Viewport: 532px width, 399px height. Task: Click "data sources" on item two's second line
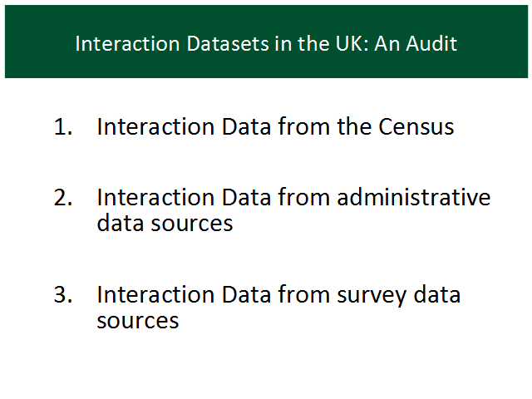tap(165, 224)
